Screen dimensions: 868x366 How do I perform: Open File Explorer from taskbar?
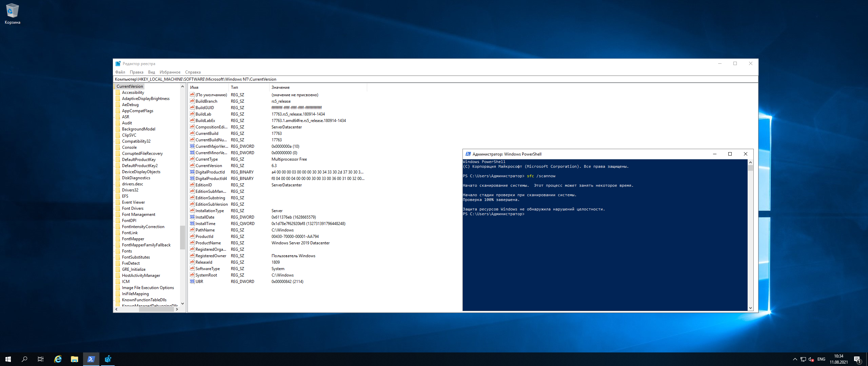point(74,359)
